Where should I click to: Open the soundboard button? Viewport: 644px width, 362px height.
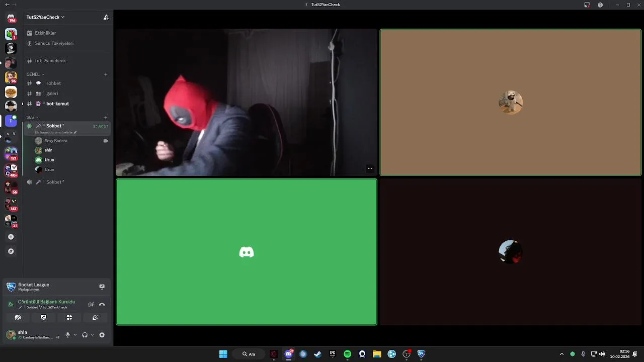(x=95, y=317)
